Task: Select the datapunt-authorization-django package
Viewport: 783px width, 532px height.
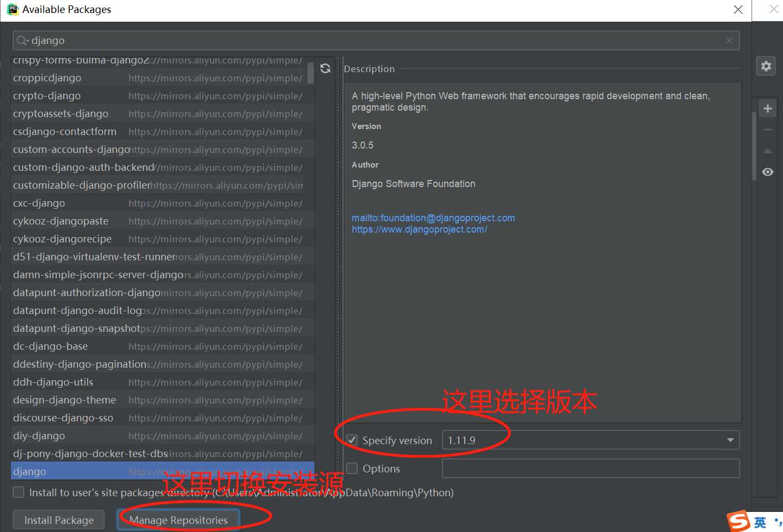Action: point(163,292)
